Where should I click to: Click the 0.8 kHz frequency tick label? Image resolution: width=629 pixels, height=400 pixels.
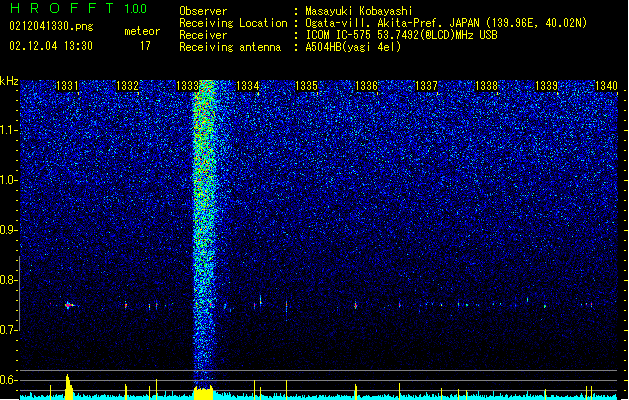pyautogui.click(x=8, y=280)
